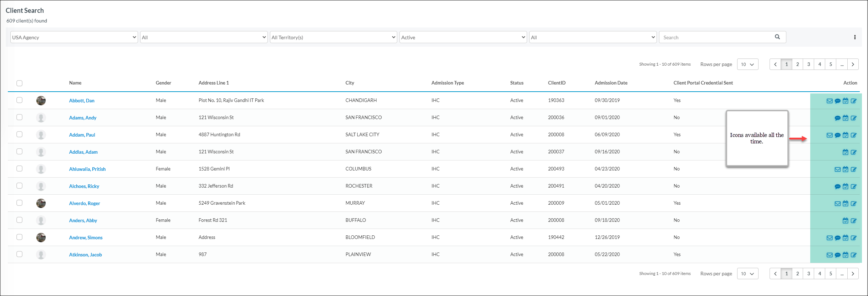The height and width of the screenshot is (296, 868).
Task: Click calendar schedule icon for Addam, Paul
Action: pos(846,135)
